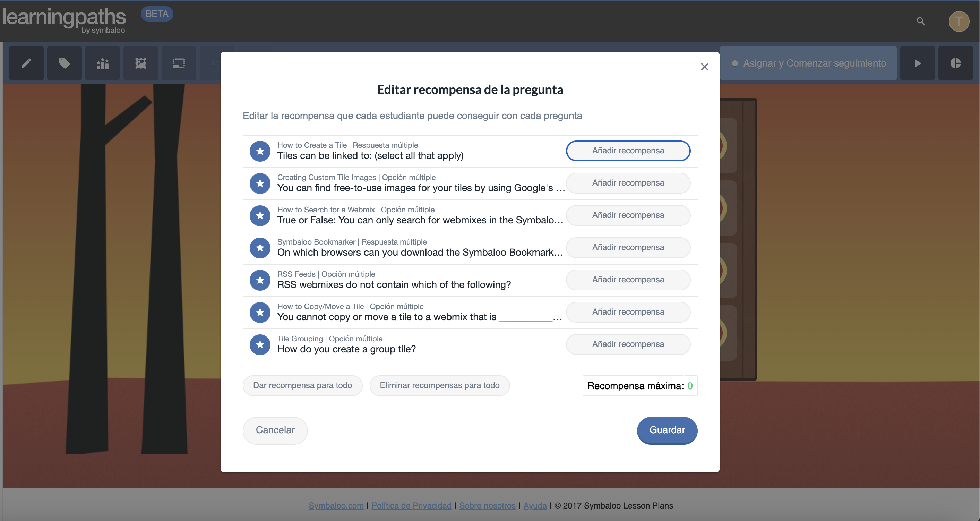The width and height of the screenshot is (980, 521).
Task: Click the dashed selection rectangle icon
Action: [x=179, y=63]
